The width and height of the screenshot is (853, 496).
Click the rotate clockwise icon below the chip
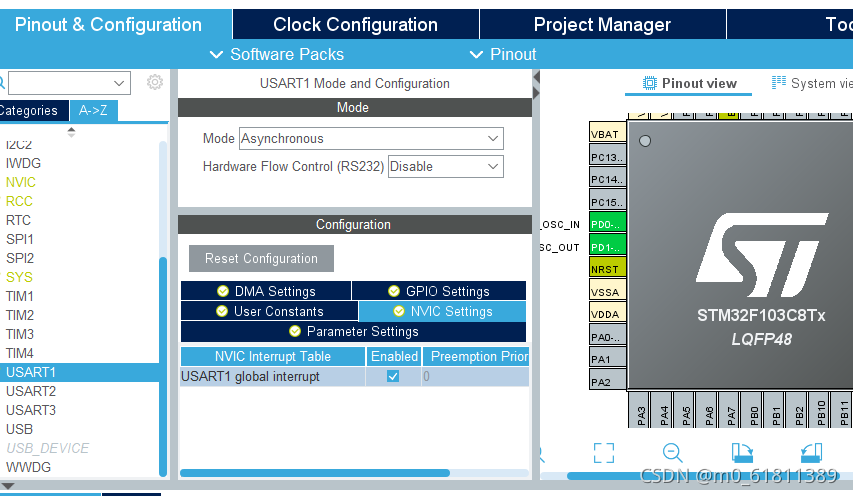(x=742, y=452)
